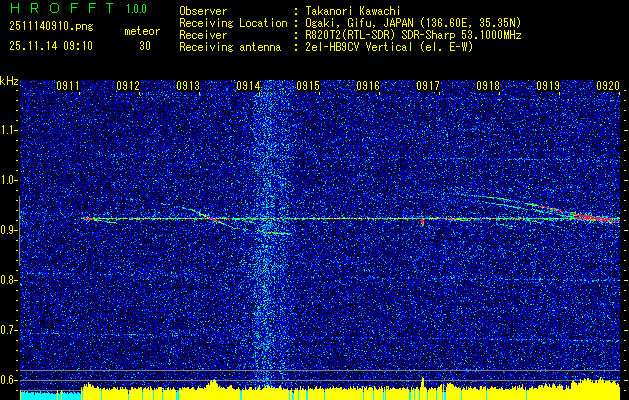Click the 0918 time marker
The image size is (629, 400).
point(488,86)
